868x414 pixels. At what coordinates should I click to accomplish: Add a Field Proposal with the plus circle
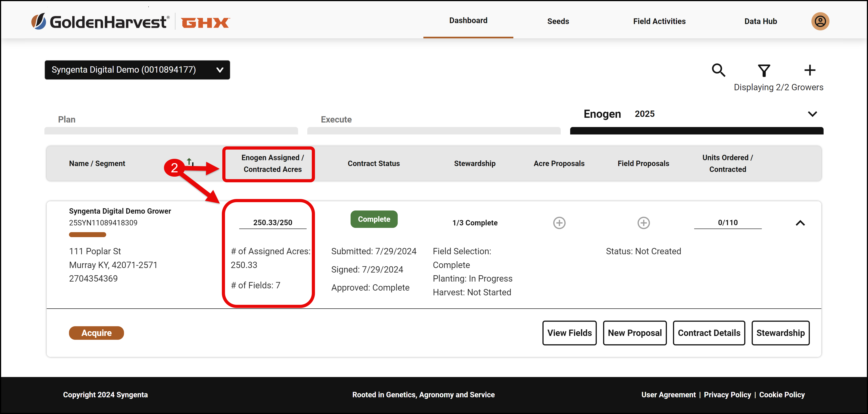(643, 223)
